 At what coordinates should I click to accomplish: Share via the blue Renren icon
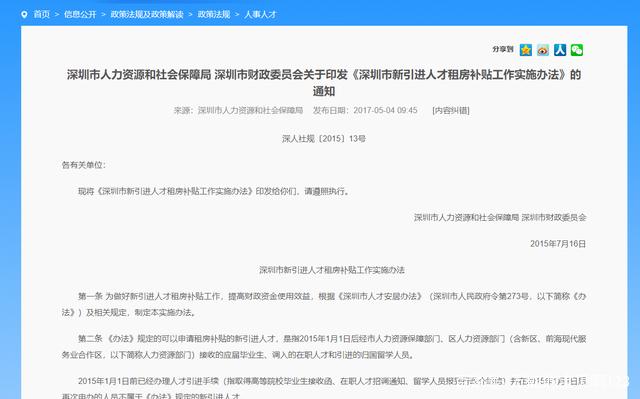click(560, 50)
